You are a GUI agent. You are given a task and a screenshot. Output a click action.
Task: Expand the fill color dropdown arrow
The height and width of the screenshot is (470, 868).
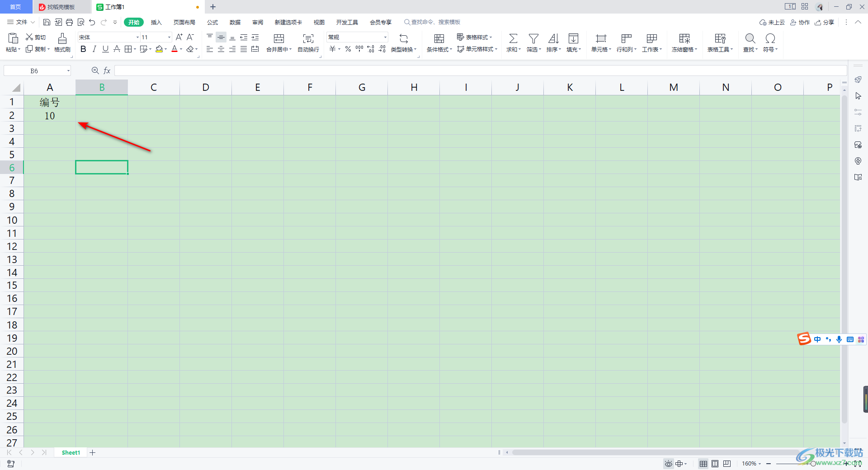(x=166, y=49)
